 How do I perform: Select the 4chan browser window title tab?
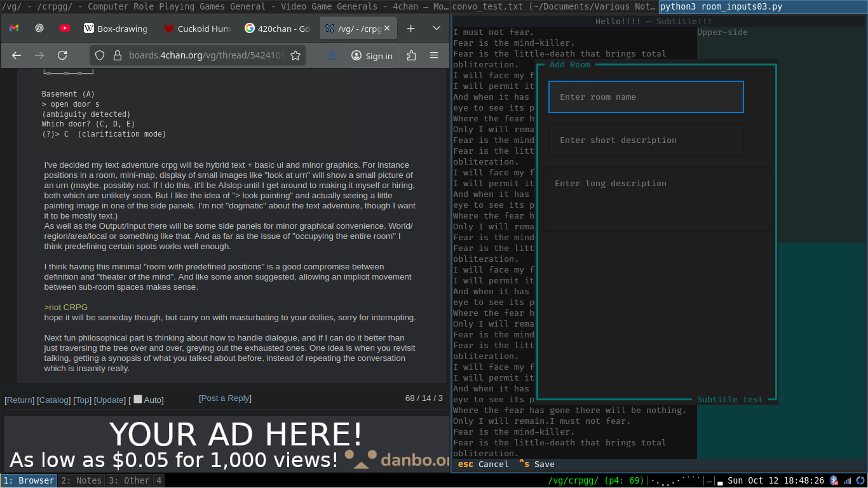pos(225,6)
